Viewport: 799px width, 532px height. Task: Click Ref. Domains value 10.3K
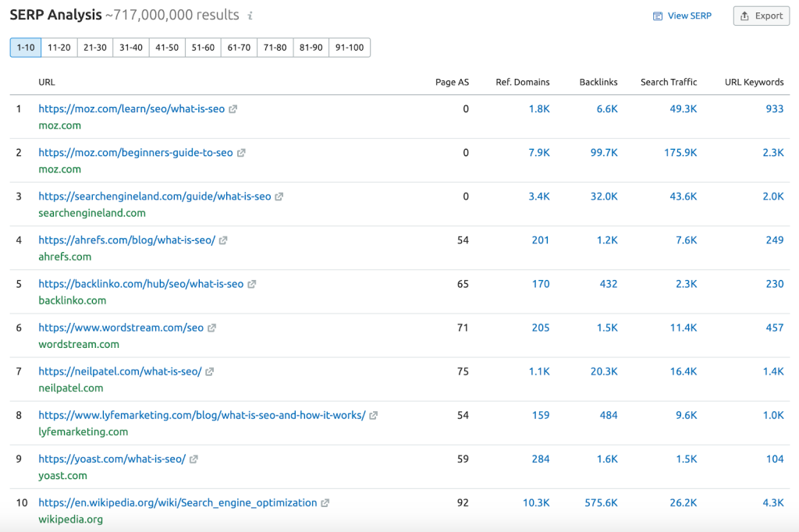pyautogui.click(x=536, y=503)
